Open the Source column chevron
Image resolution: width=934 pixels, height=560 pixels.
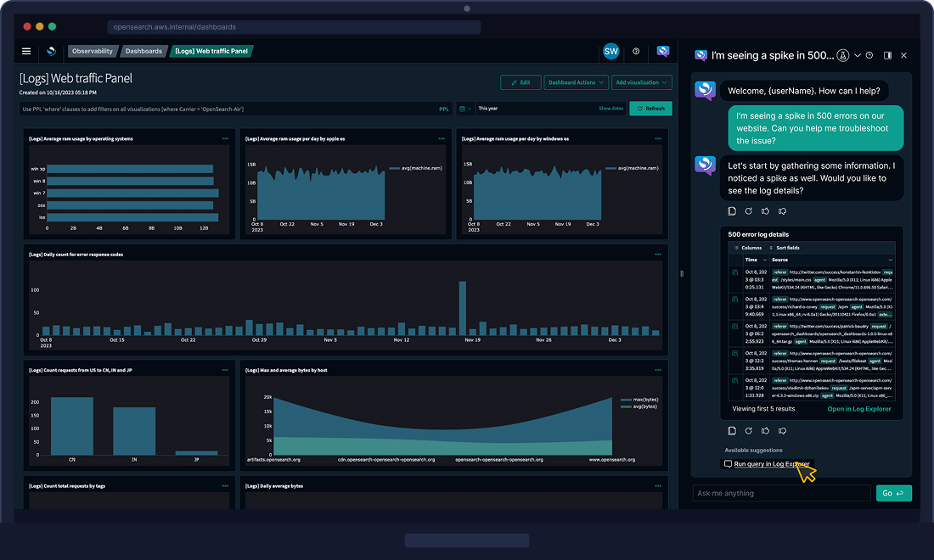point(891,260)
